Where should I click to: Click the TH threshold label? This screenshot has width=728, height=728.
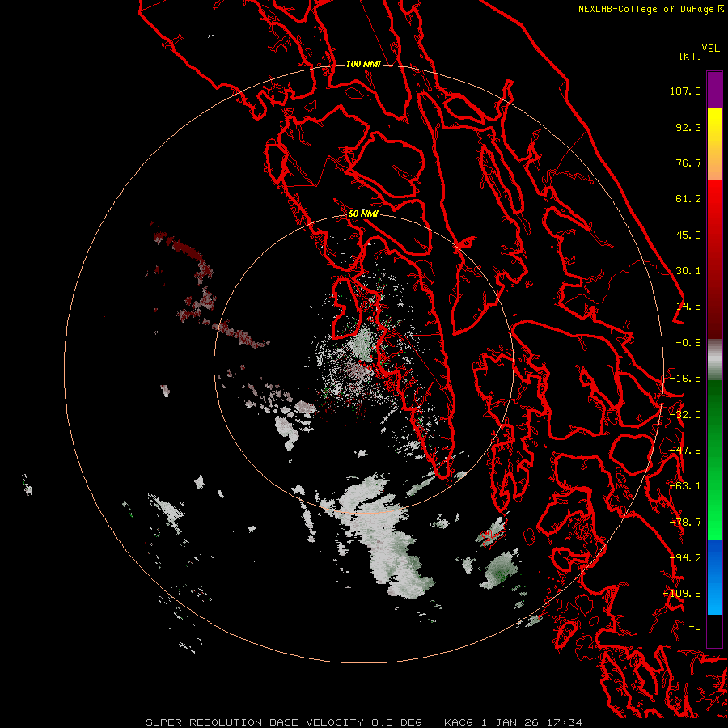click(x=695, y=630)
